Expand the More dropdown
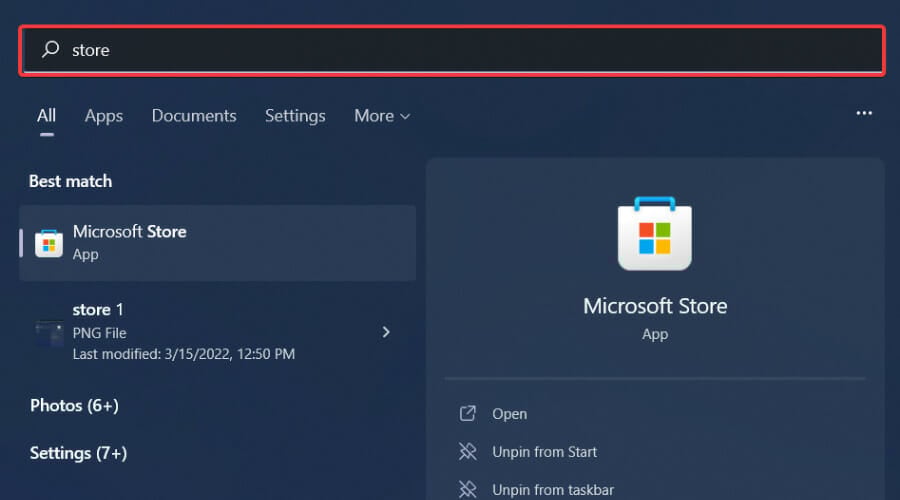The image size is (900, 500). pyautogui.click(x=382, y=116)
